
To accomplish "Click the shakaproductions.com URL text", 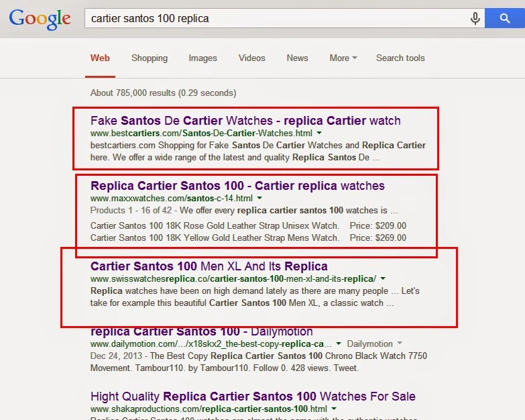I will [x=209, y=409].
